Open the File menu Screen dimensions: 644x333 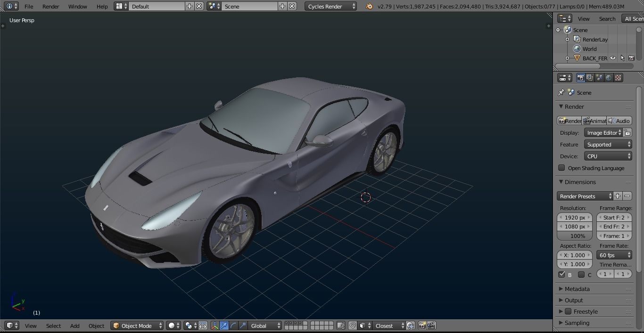[29, 6]
